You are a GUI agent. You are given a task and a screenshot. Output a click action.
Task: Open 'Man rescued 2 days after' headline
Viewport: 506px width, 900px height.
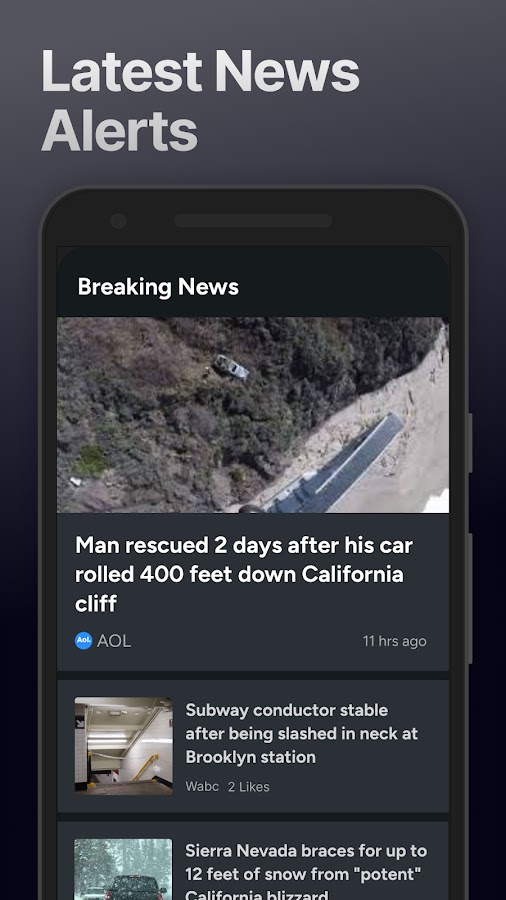point(244,574)
